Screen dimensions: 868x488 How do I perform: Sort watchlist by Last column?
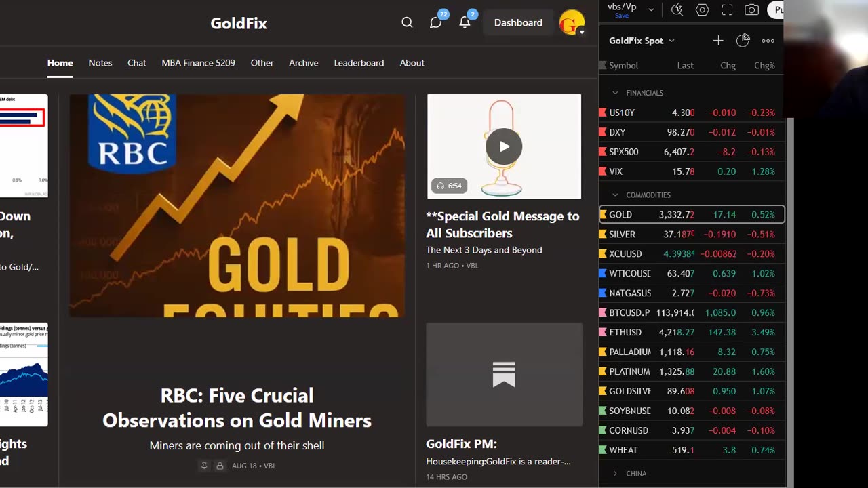click(685, 66)
